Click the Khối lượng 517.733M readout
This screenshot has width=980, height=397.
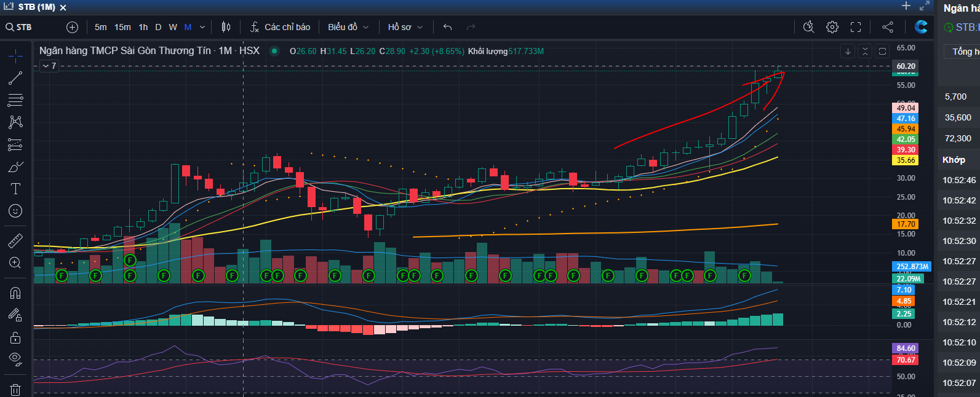506,51
